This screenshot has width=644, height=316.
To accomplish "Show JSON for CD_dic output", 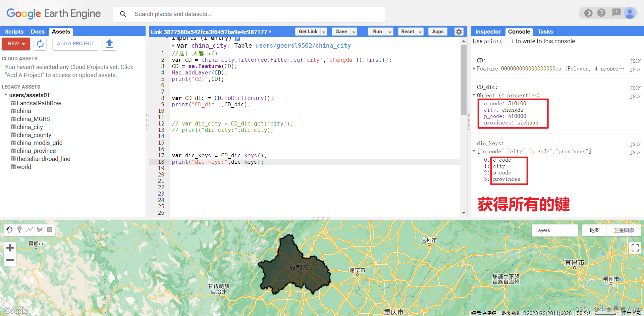I will point(635,88).
